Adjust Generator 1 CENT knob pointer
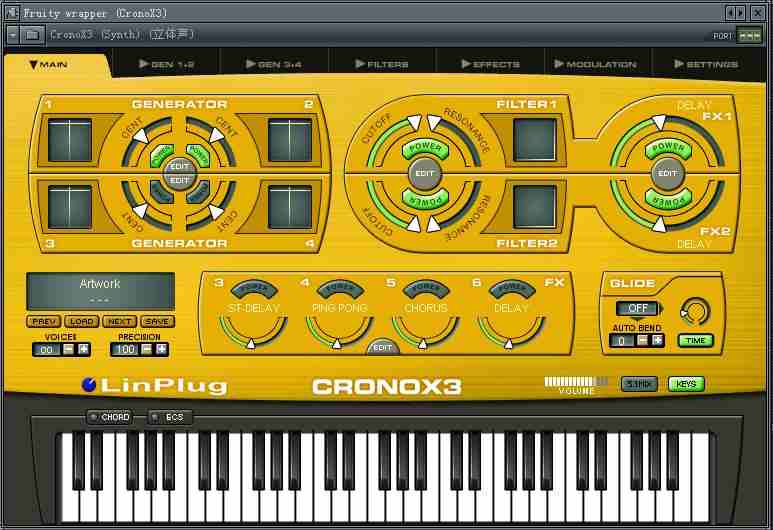Viewport: 773px width, 530px height. click(141, 136)
